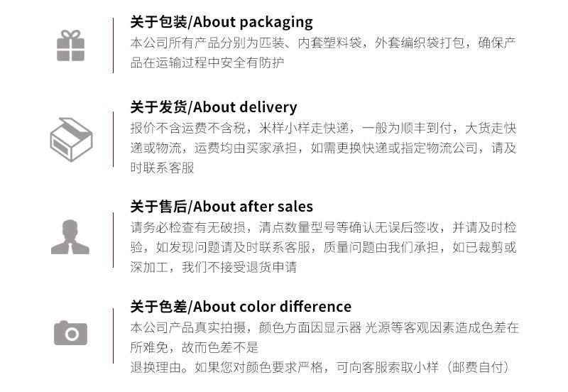Click the line starting "退换理由。如果您对颜色要求严格"
Viewport: 568px width, 392px height.
pyautogui.click(x=320, y=368)
